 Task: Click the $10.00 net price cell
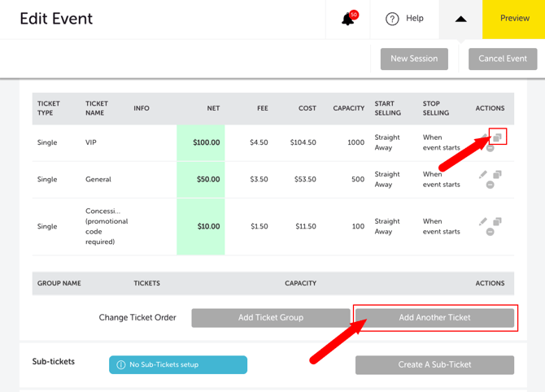tap(201, 227)
